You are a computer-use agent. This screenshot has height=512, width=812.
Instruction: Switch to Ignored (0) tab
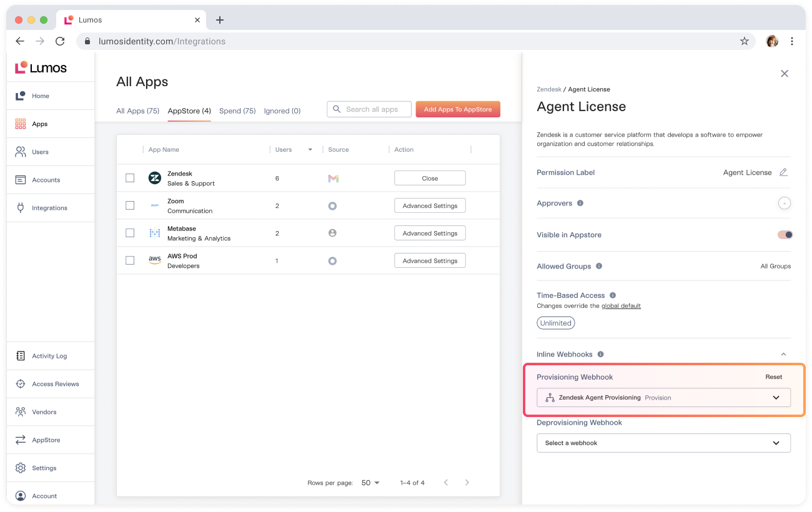[282, 111]
